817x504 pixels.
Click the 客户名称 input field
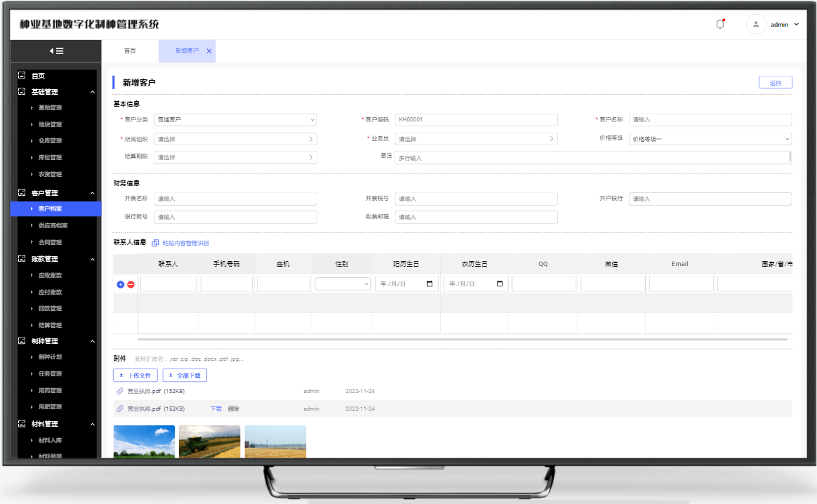[710, 120]
